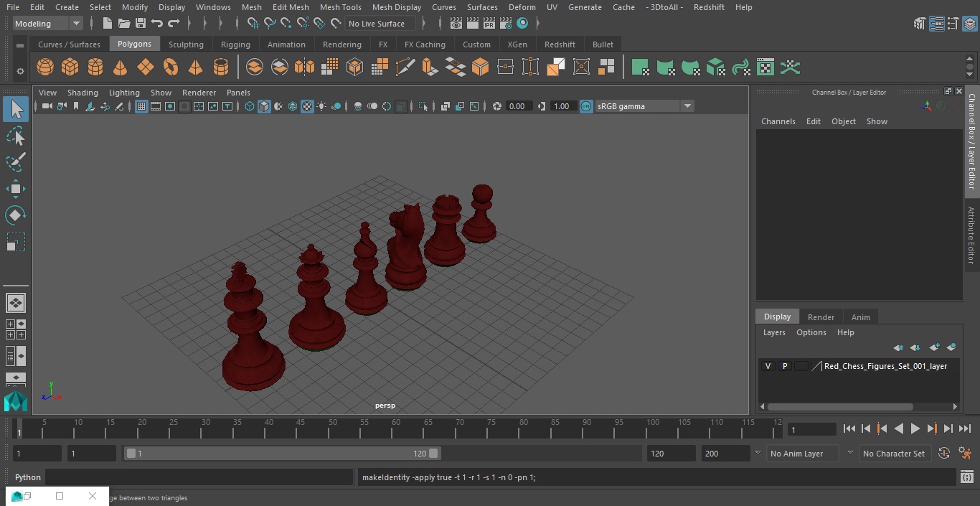The image size is (980, 506).
Task: Select the Lasso tool in the toolbox
Action: [16, 136]
